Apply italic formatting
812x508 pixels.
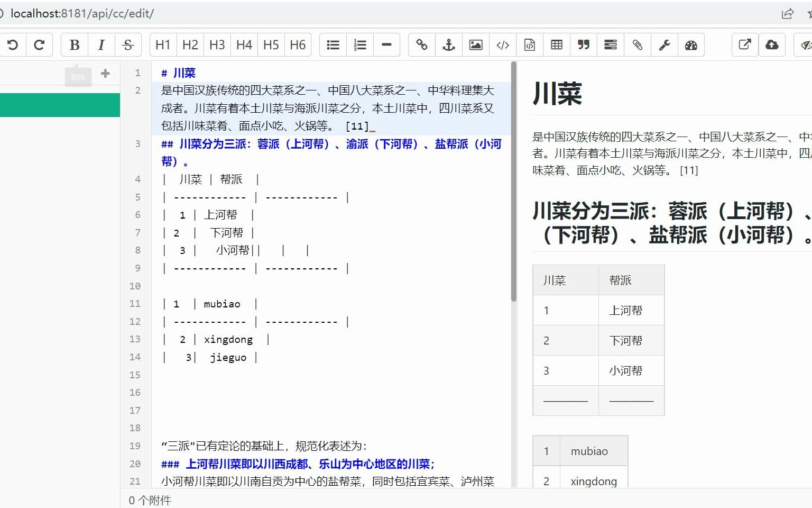[x=101, y=45]
